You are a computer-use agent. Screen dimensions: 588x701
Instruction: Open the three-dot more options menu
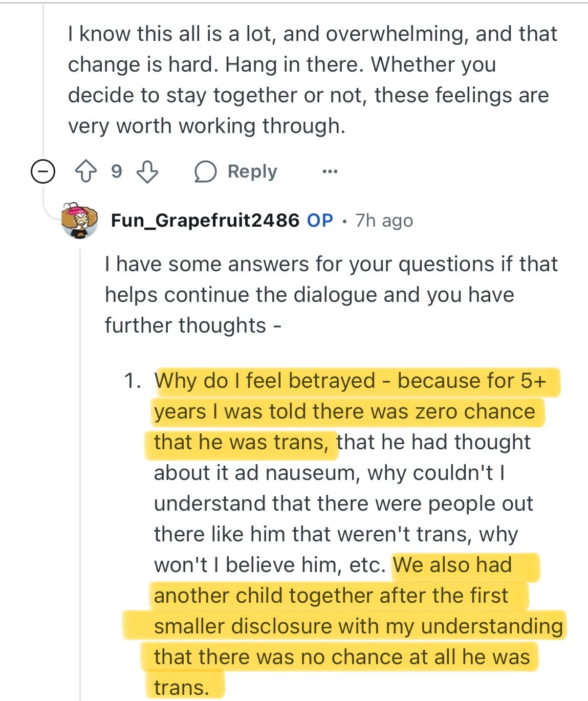330,171
